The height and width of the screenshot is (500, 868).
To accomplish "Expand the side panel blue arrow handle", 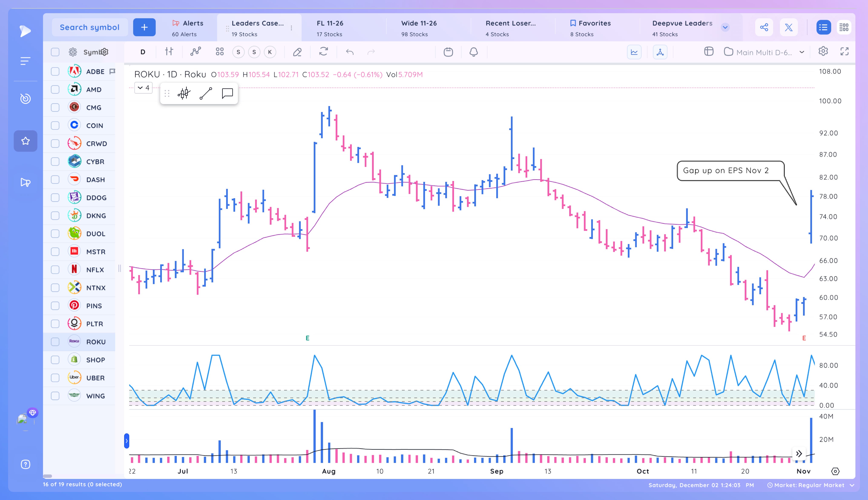I will [126, 441].
